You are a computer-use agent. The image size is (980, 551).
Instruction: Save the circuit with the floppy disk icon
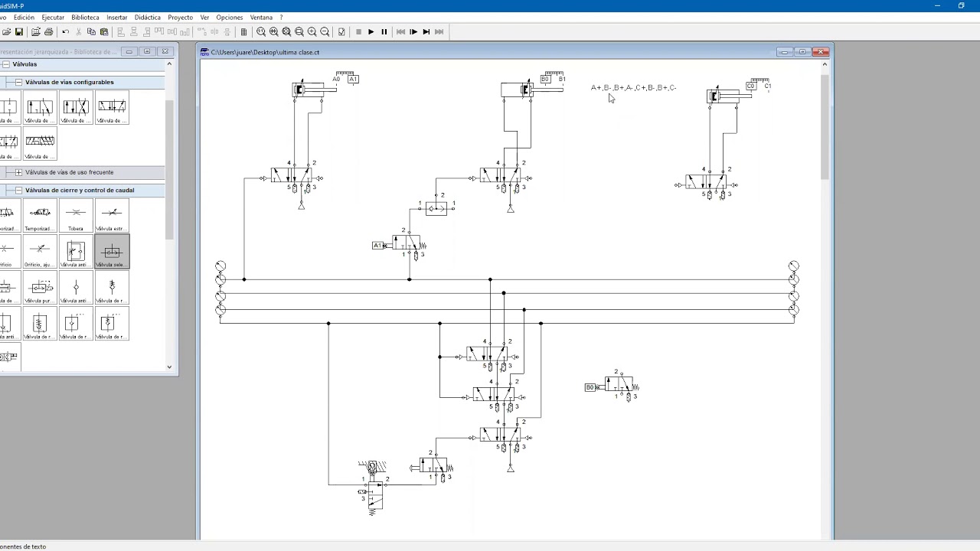19,31
